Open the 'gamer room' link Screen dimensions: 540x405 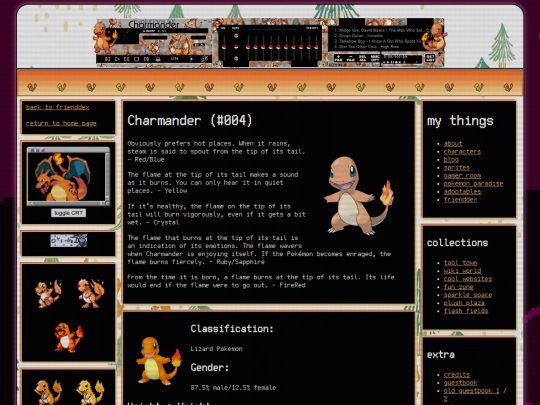pyautogui.click(x=462, y=176)
